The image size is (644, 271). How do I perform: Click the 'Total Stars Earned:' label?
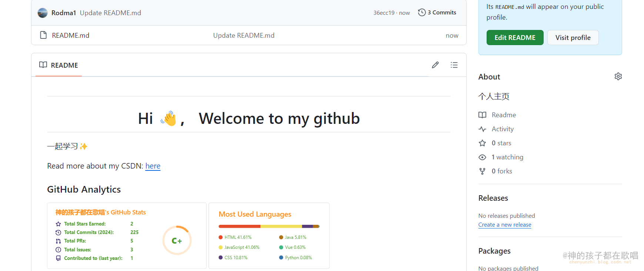[x=85, y=224]
